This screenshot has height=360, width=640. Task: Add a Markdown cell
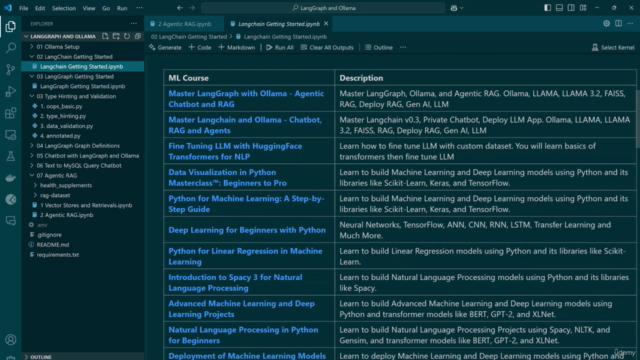(236, 47)
